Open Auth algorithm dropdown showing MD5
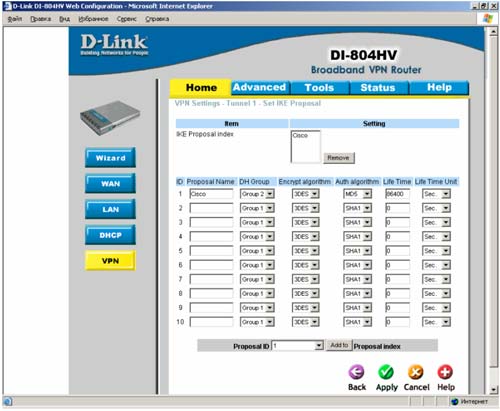 (357, 194)
